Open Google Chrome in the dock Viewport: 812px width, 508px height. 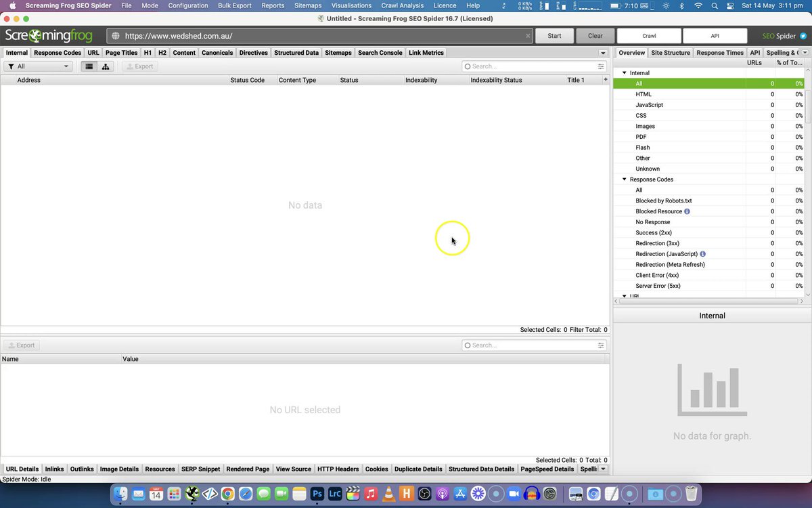pos(228,494)
